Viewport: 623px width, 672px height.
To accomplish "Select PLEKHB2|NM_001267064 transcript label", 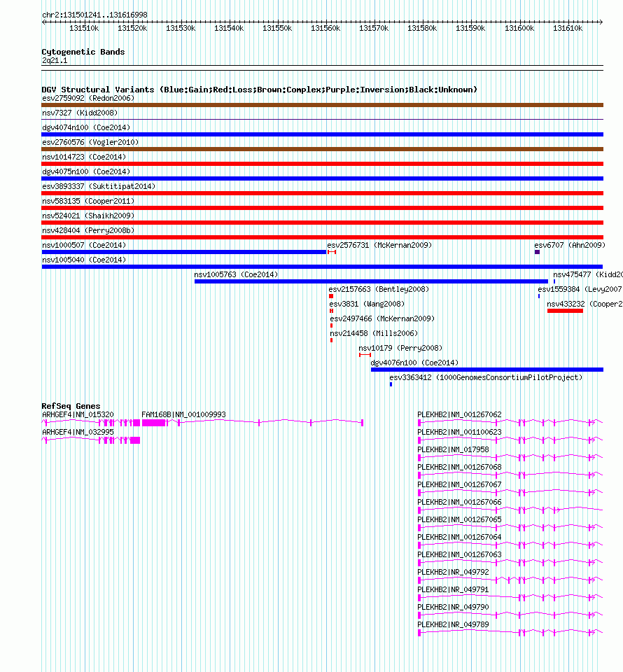I will 459,538.
